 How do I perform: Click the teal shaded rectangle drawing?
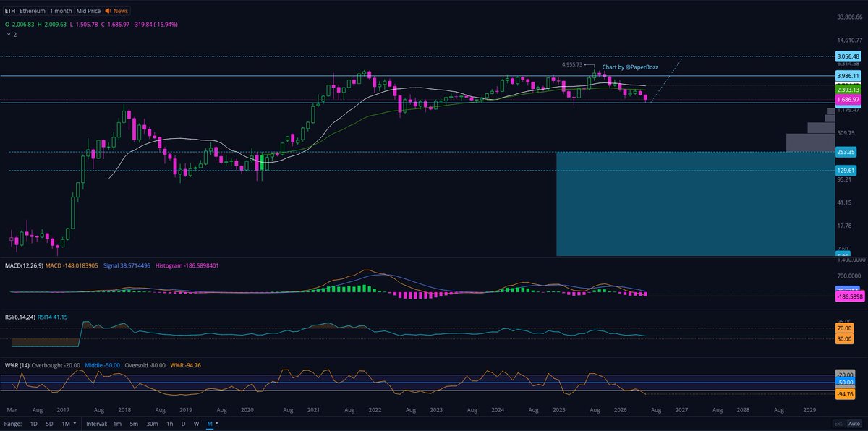tap(694, 203)
